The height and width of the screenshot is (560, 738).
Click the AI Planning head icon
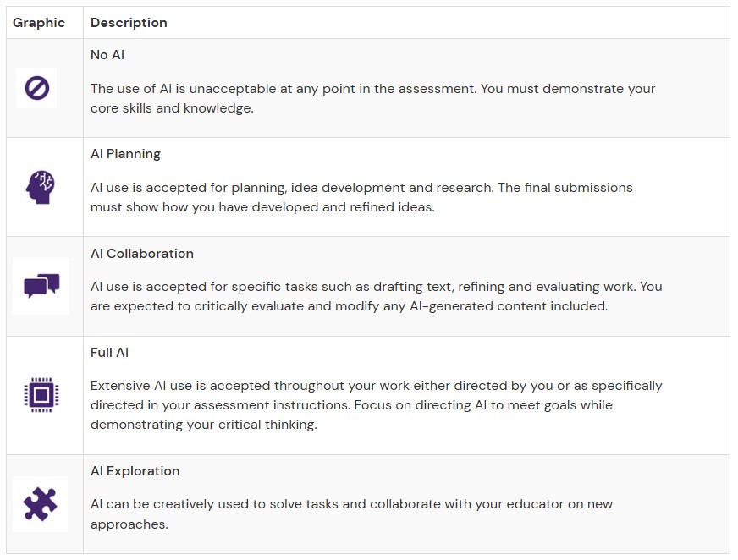[40, 187]
